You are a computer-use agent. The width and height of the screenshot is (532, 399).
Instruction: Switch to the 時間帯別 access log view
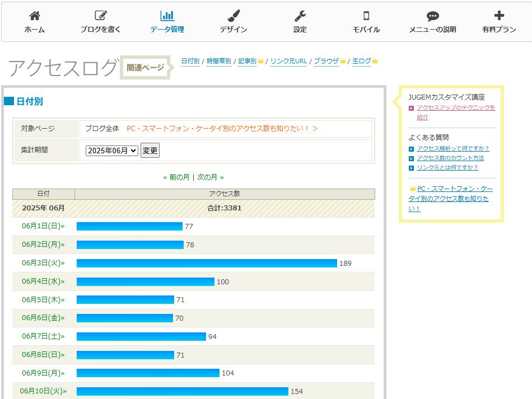tap(218, 61)
